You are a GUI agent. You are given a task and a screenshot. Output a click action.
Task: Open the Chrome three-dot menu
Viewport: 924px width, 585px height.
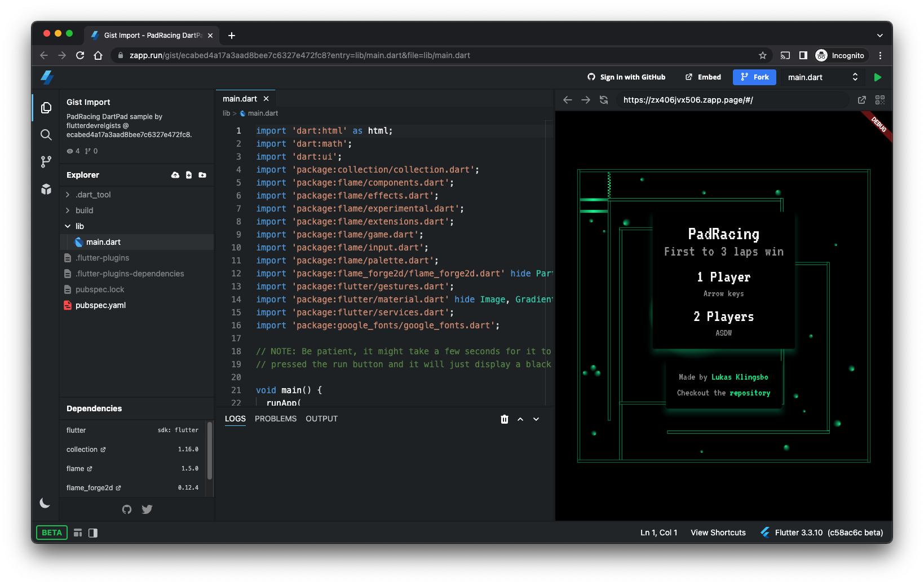880,55
